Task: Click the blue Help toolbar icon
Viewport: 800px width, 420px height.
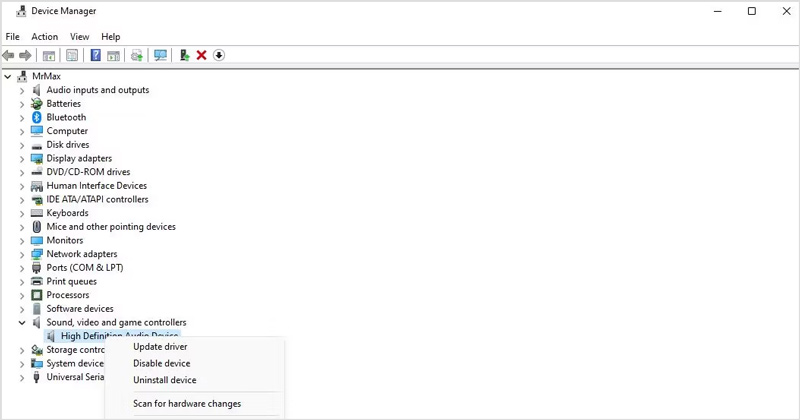Action: coord(95,55)
